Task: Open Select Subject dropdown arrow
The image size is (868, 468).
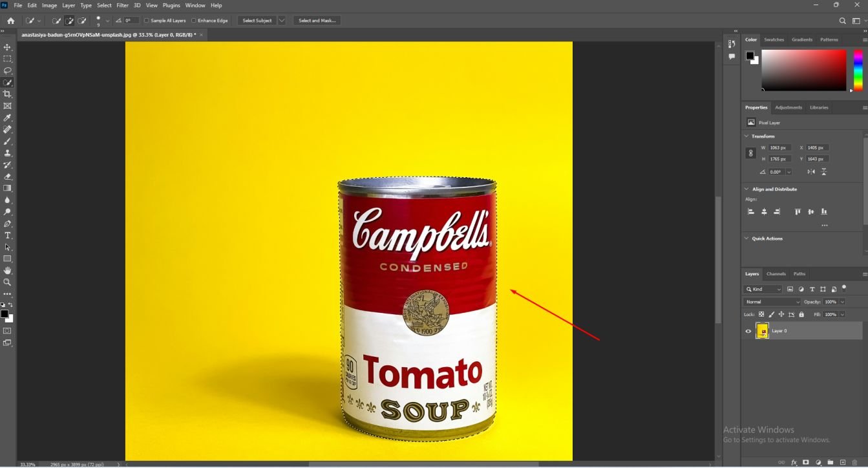Action: pyautogui.click(x=282, y=21)
